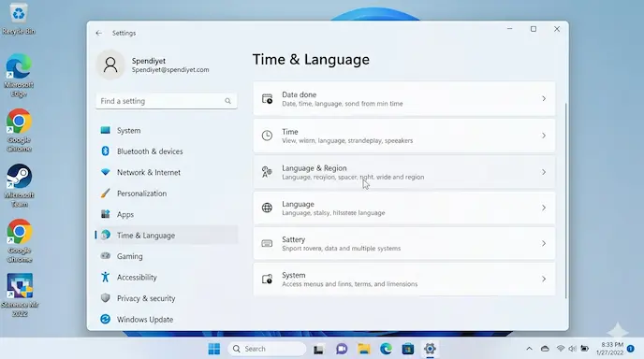Open the Language card title
Image resolution: width=644 pixels, height=359 pixels.
tap(298, 205)
